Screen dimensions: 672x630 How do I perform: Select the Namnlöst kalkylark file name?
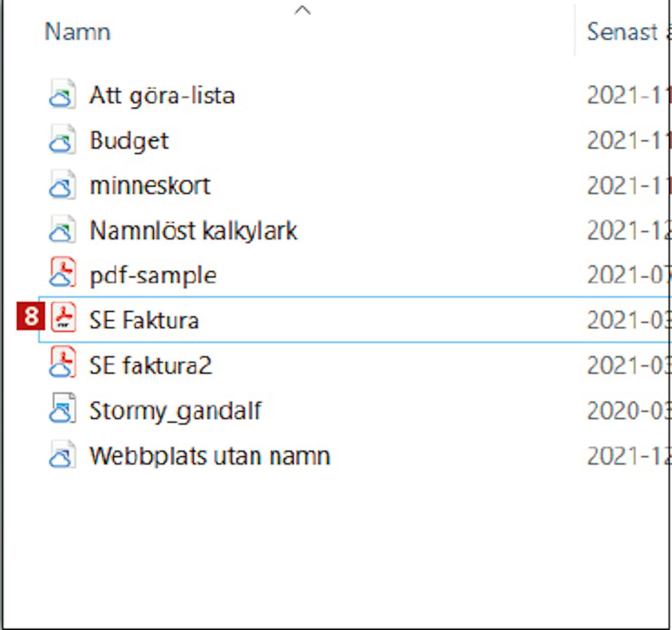193,231
